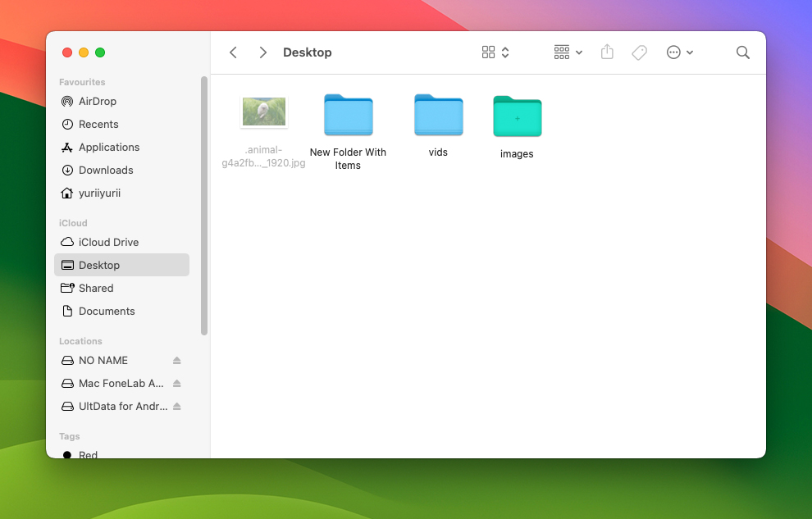Open Recents in the sidebar

(x=121, y=124)
